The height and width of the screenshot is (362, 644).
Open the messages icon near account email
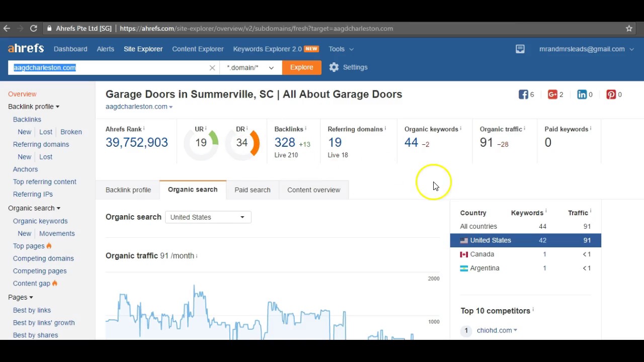click(520, 49)
